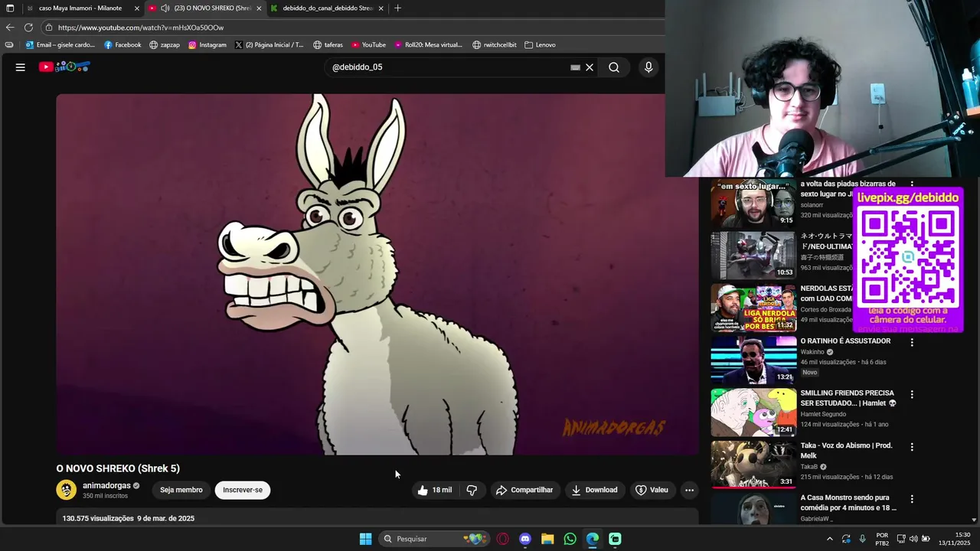The image size is (980, 551).
Task: Reload the current page
Action: click(28, 28)
